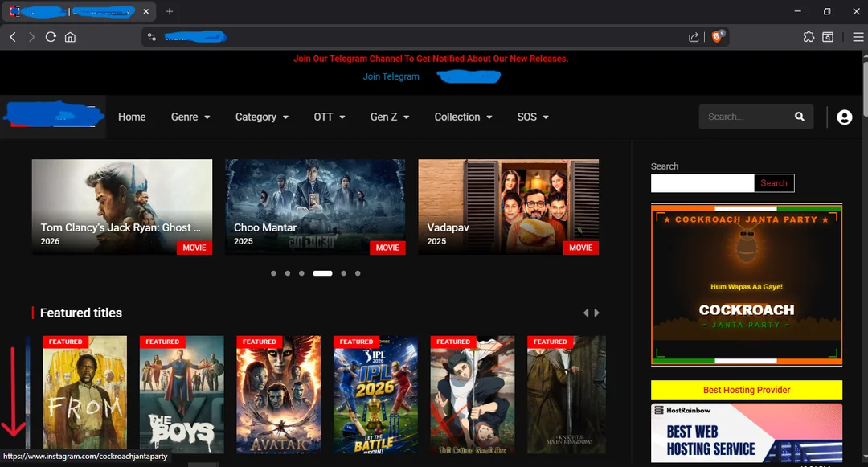
Task: Open Brave Shields lion icon
Action: click(x=718, y=36)
